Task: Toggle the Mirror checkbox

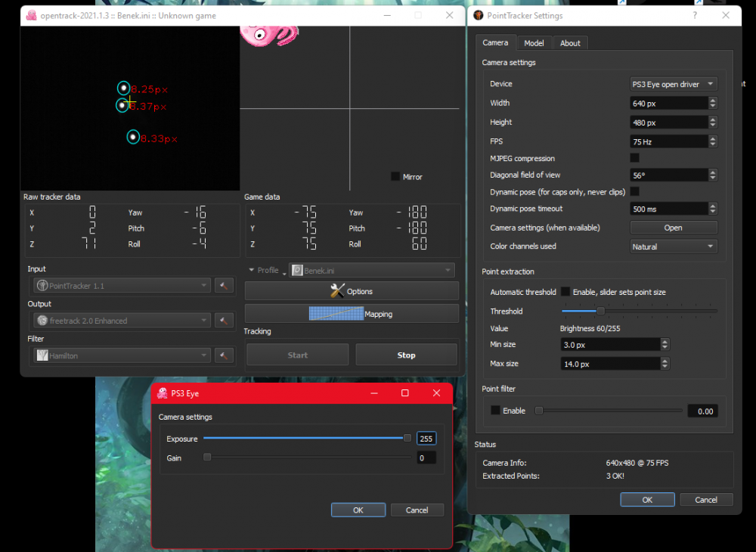Action: point(395,176)
